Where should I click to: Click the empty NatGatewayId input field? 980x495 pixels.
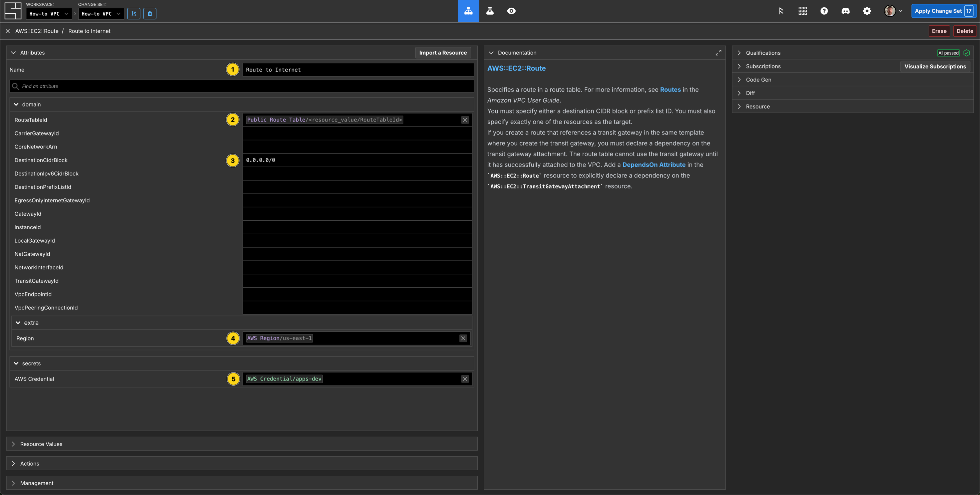[357, 254]
